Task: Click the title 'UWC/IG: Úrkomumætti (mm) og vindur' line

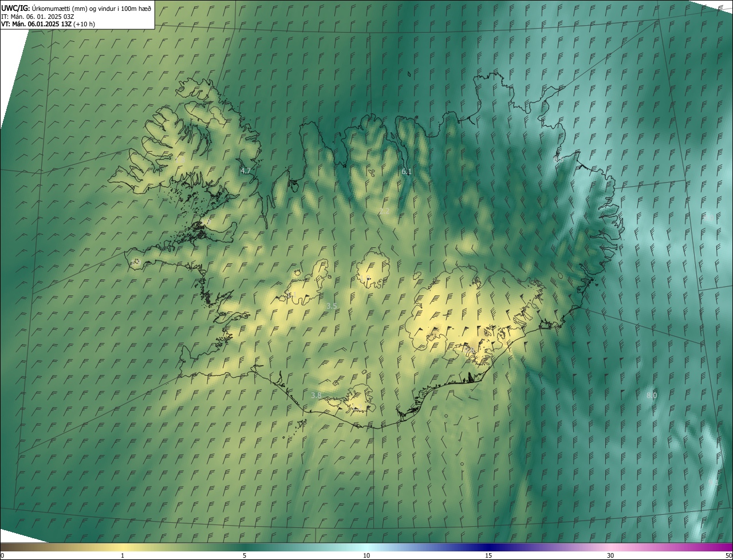Action: (x=76, y=8)
